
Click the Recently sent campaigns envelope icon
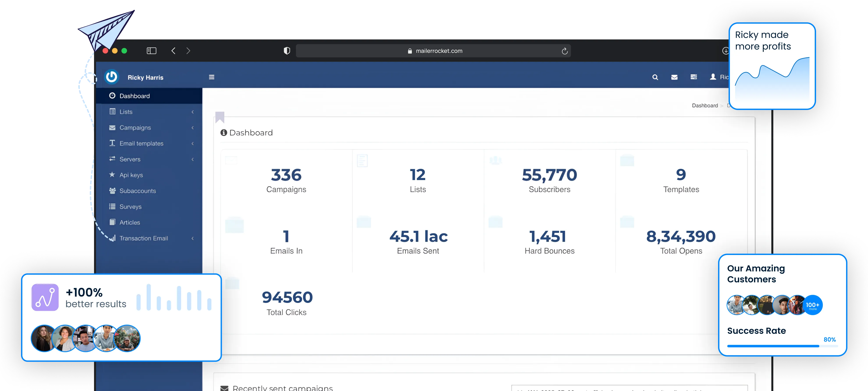coord(224,388)
